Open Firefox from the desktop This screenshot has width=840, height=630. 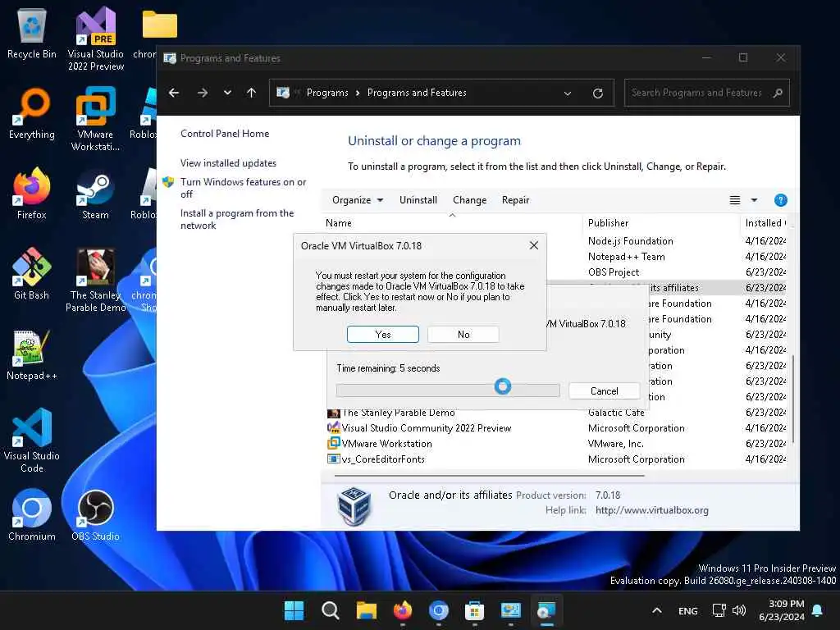pos(32,194)
